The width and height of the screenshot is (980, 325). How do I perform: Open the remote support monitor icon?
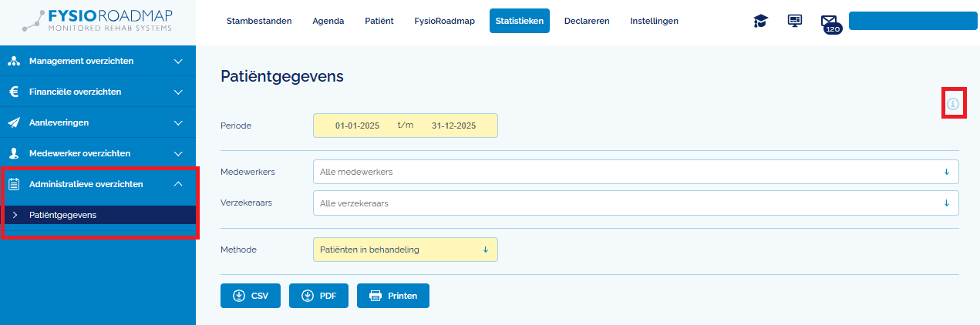[794, 21]
